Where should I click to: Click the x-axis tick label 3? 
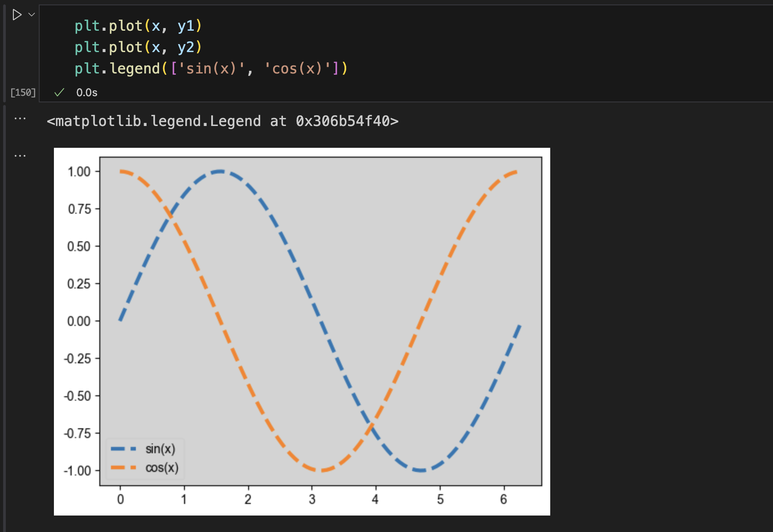click(312, 500)
